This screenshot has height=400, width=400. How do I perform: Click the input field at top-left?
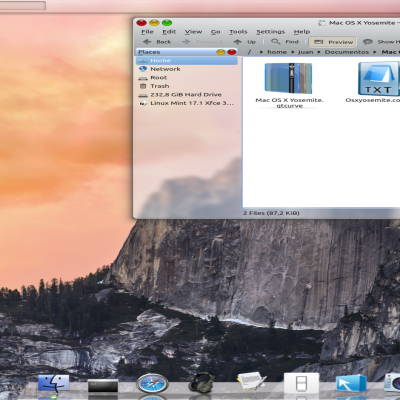point(23,6)
